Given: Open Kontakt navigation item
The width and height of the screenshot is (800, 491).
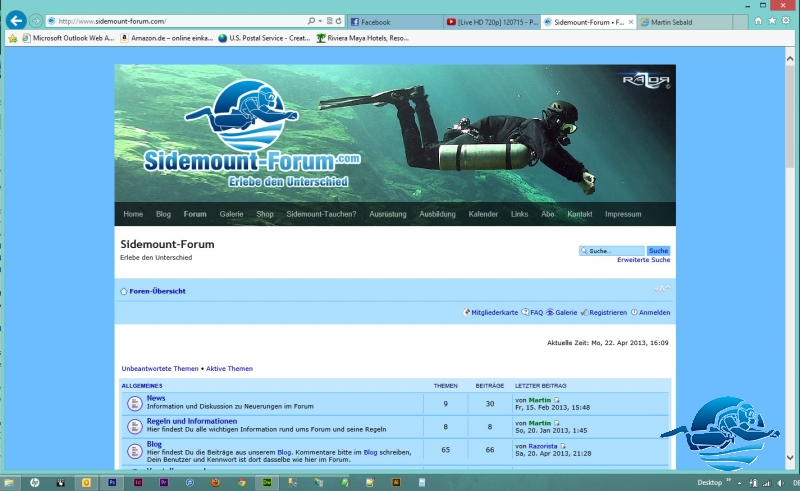Looking at the screenshot, I should tap(580, 214).
